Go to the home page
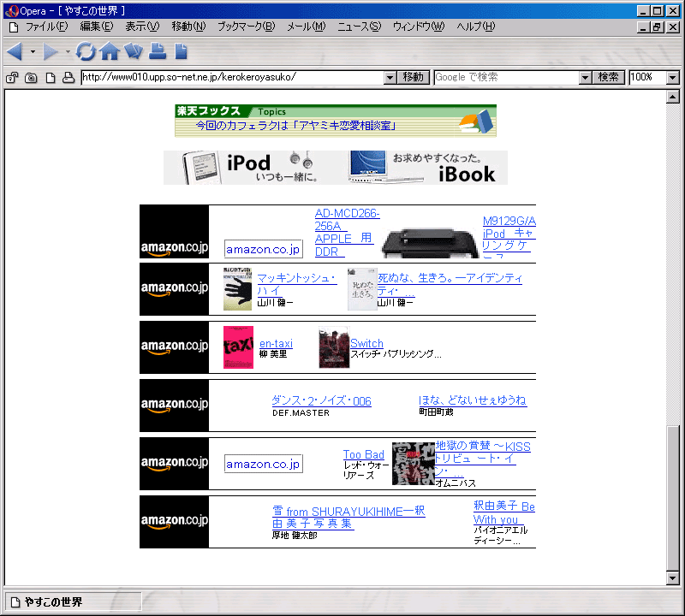 pos(110,51)
